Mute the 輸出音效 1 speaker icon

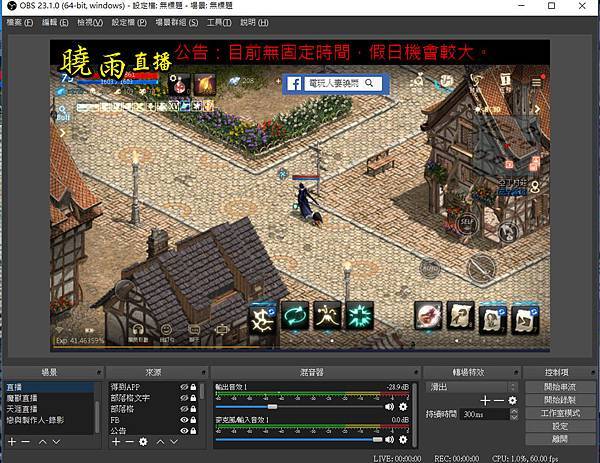(390, 407)
